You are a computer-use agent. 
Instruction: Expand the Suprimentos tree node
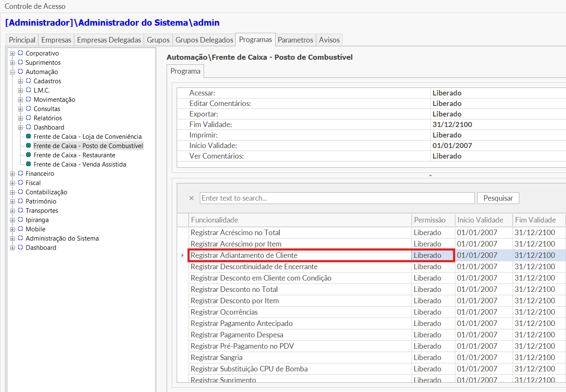[x=13, y=63]
